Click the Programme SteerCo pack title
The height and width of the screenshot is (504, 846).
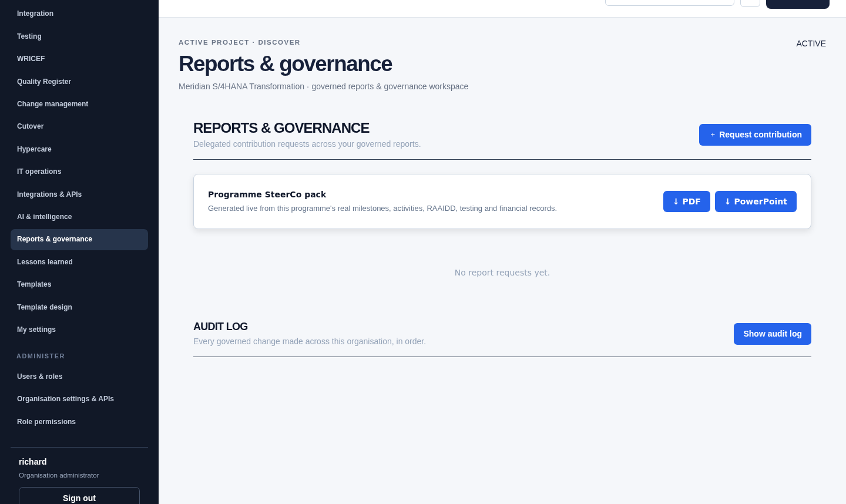point(267,194)
